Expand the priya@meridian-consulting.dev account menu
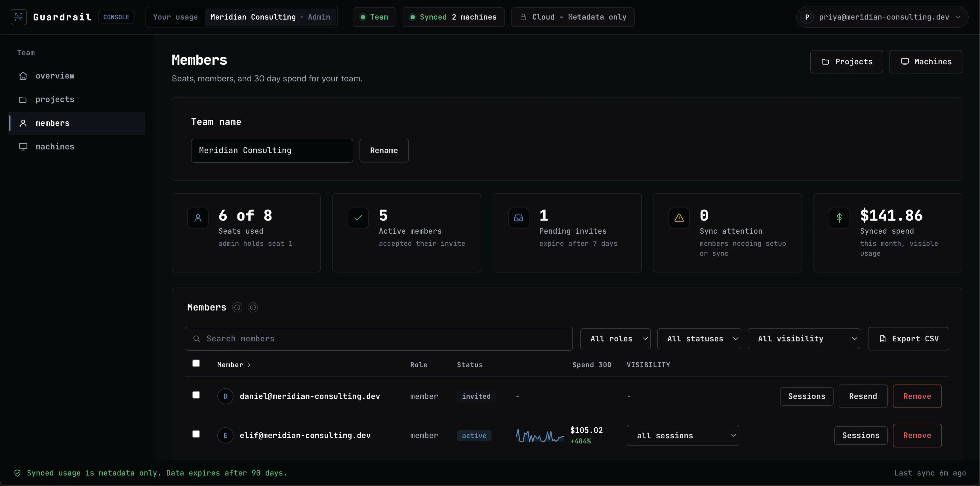The width and height of the screenshot is (980, 486). pyautogui.click(x=882, y=17)
